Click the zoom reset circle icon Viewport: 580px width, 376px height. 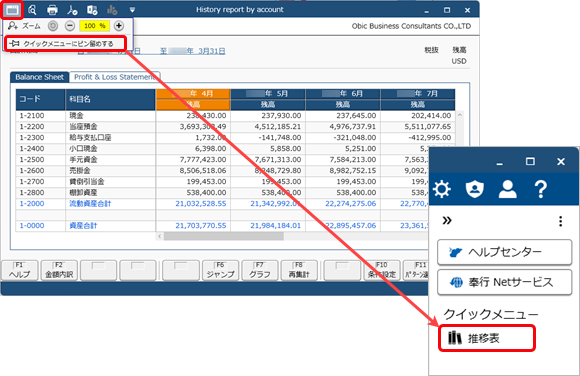[x=53, y=26]
